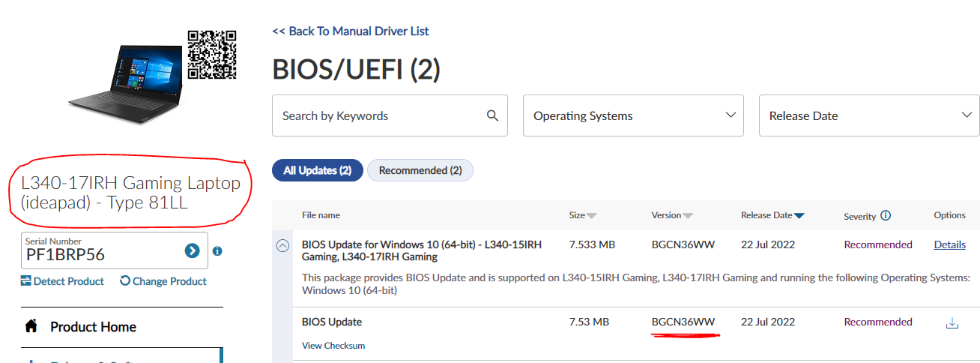Click the Product Home house icon

(31, 326)
